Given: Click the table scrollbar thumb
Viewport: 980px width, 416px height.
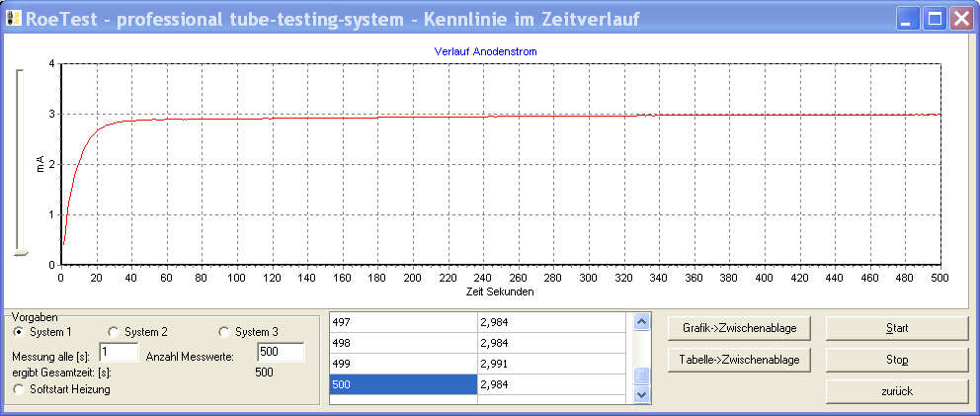Looking at the screenshot, I should pyautogui.click(x=641, y=376).
